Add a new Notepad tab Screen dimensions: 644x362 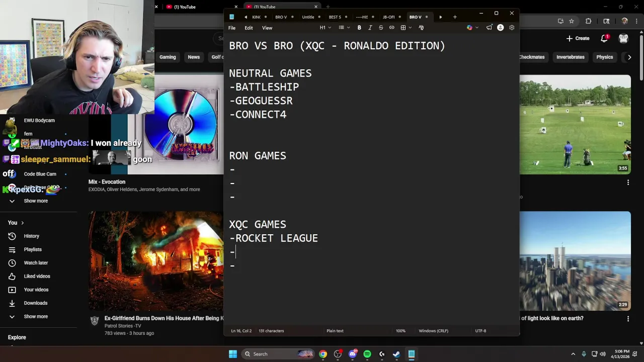(455, 17)
